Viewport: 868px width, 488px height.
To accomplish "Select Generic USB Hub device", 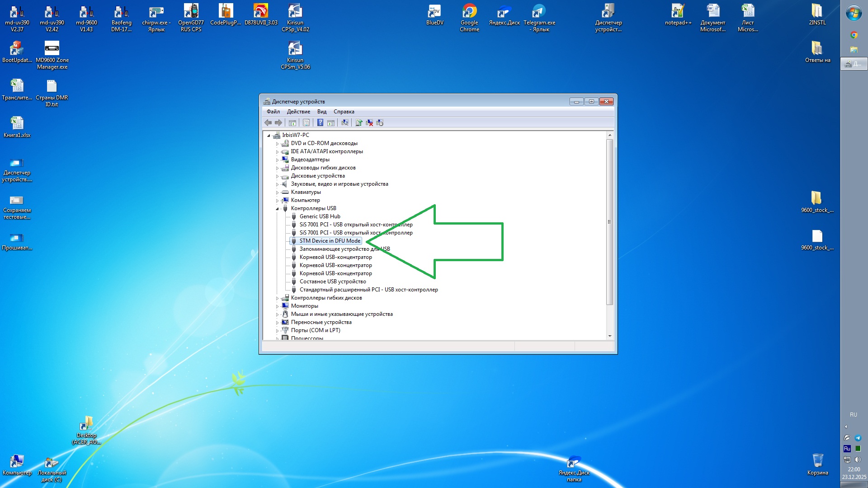I will point(320,216).
